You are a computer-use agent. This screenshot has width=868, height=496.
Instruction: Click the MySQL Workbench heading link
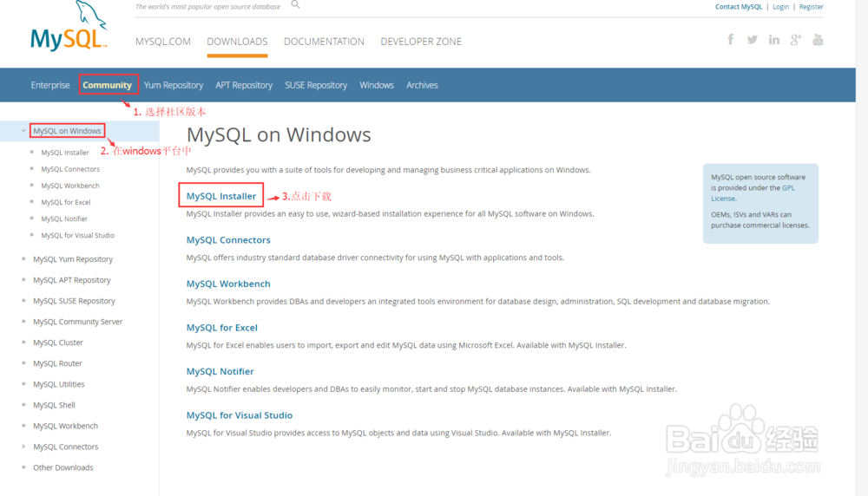coord(228,284)
